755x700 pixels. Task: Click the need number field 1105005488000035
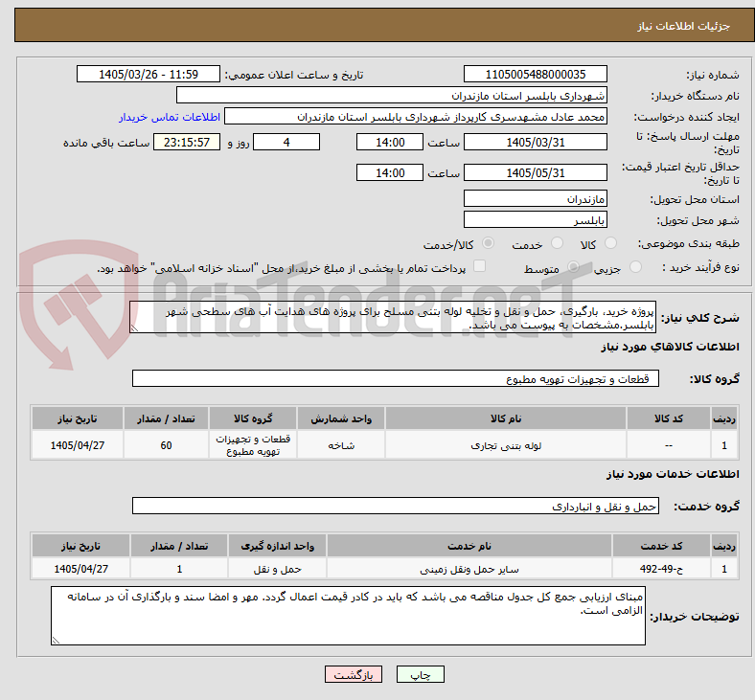[x=536, y=75]
